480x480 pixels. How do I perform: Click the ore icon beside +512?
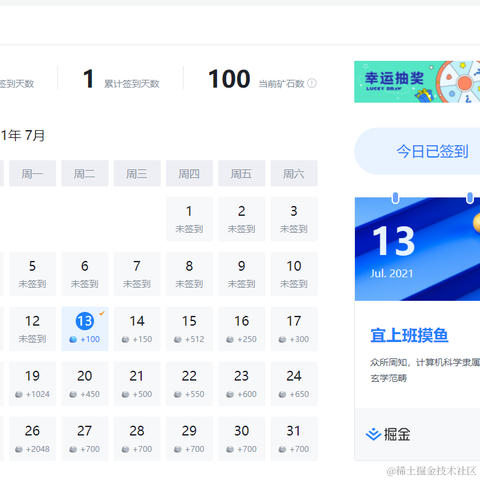point(178,339)
